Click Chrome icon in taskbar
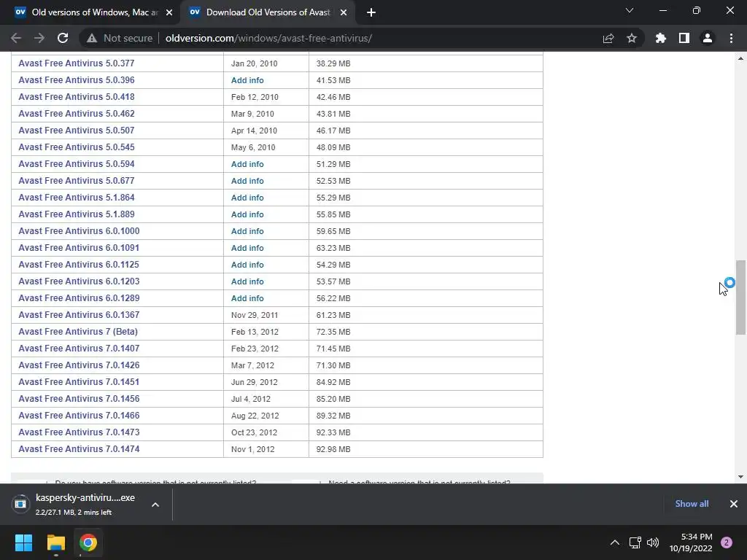This screenshot has height=560, width=747. coord(88,542)
